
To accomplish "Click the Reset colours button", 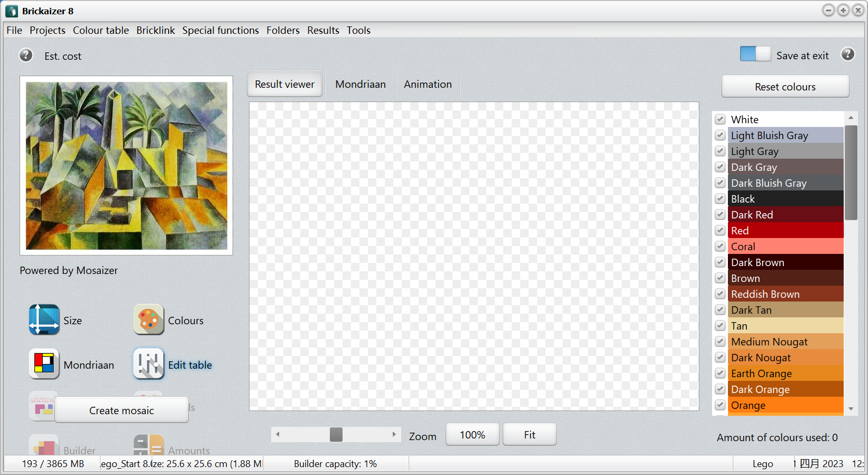I will coord(785,87).
